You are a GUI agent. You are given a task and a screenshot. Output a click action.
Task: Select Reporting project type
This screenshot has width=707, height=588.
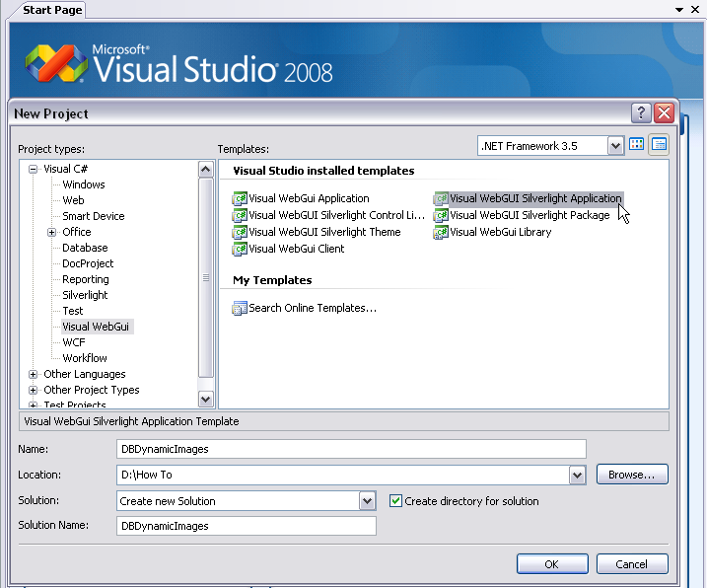(86, 279)
